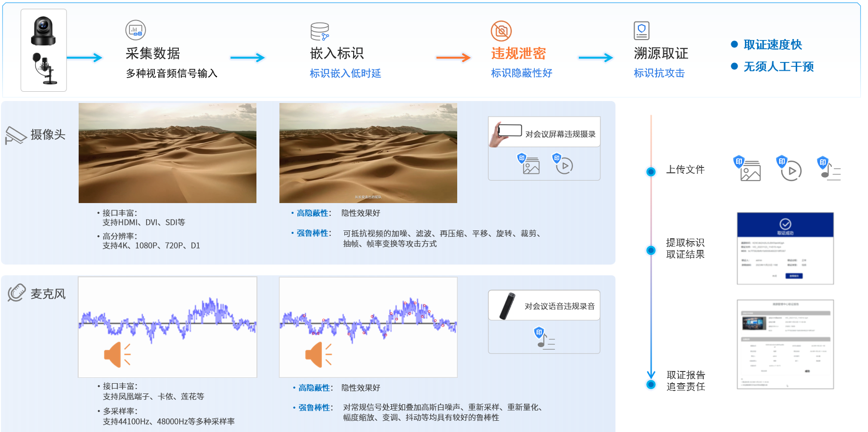Click the 支持44100Hz、48000Hz sample rate text
Image resolution: width=868 pixels, height=432 pixels.
click(x=169, y=421)
